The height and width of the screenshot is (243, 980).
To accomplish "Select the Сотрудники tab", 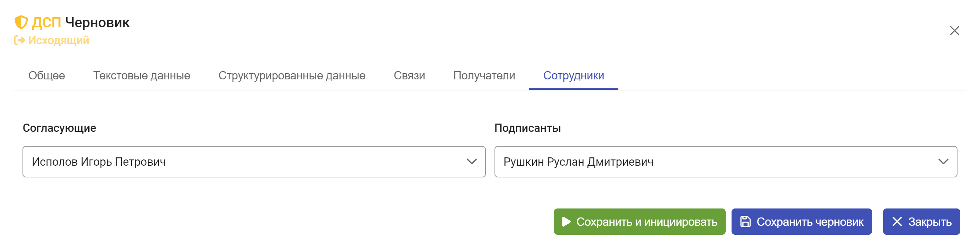I will point(573,76).
